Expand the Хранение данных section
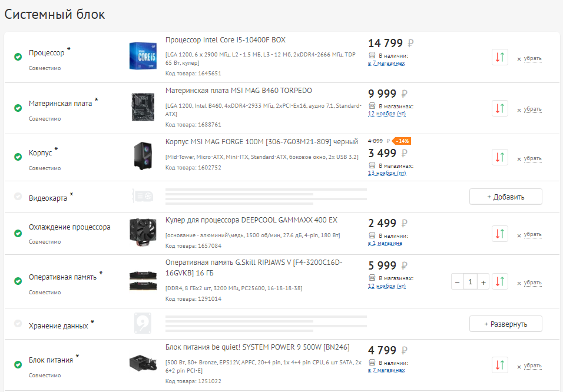The height and width of the screenshot is (392, 563). tap(505, 324)
